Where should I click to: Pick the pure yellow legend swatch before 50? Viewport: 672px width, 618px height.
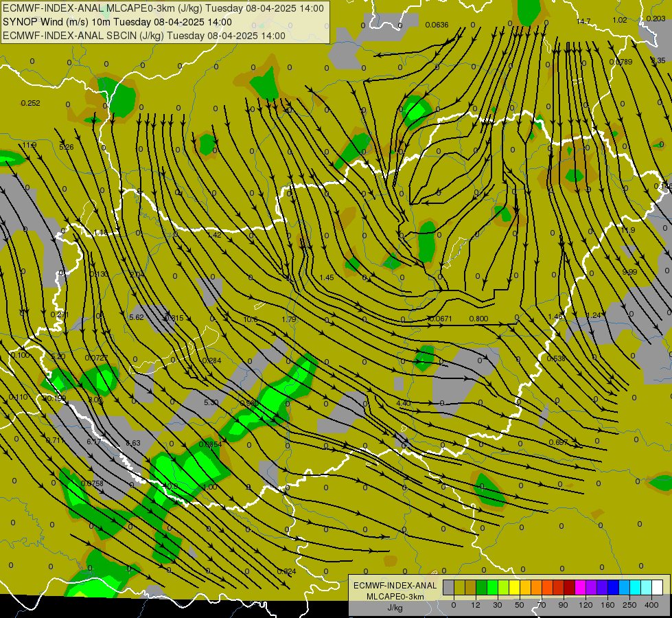point(515,587)
